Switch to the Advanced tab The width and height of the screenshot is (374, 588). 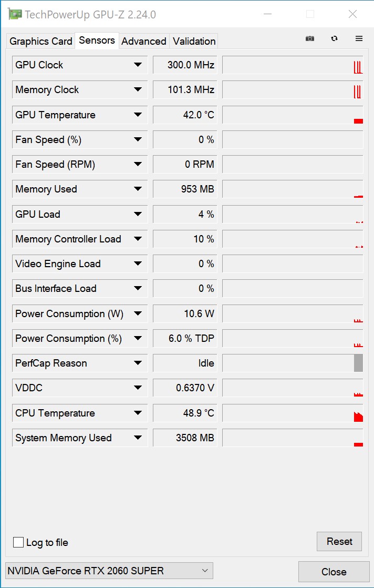[x=144, y=41]
